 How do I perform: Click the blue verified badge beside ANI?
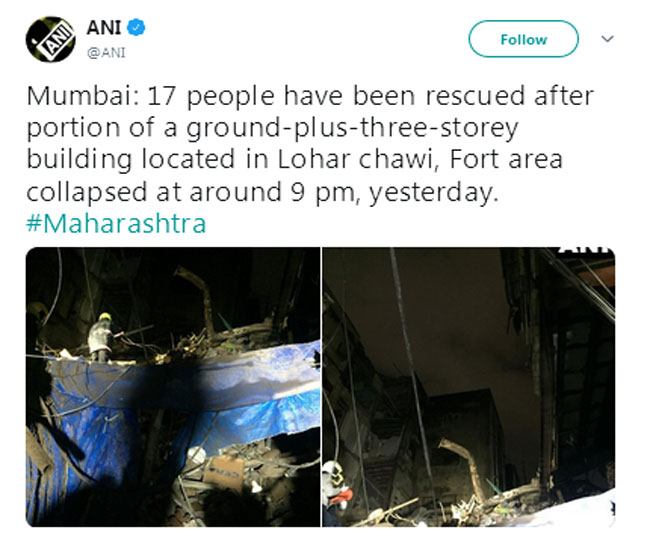[136, 28]
